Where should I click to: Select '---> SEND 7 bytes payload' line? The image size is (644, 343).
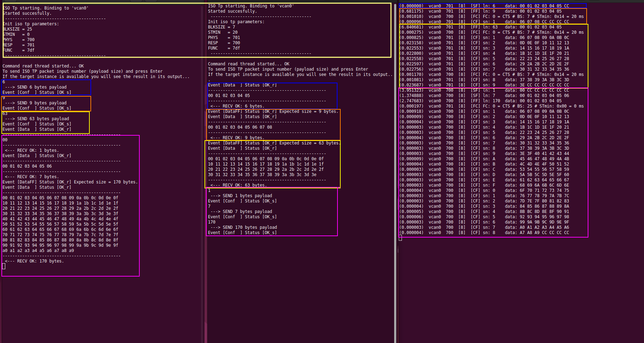(x=241, y=212)
